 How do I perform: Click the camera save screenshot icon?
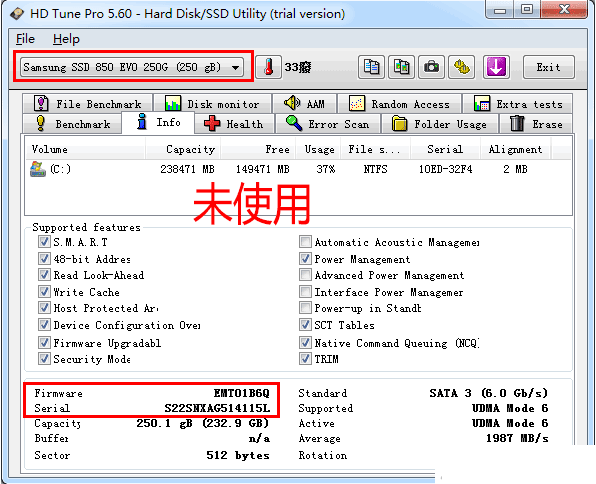click(431, 67)
